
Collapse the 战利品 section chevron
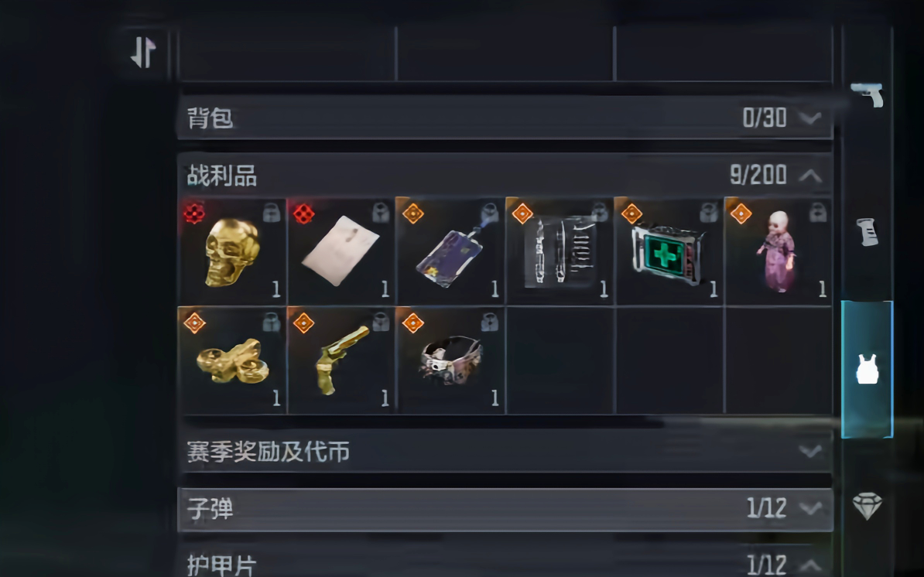pyautogui.click(x=811, y=175)
